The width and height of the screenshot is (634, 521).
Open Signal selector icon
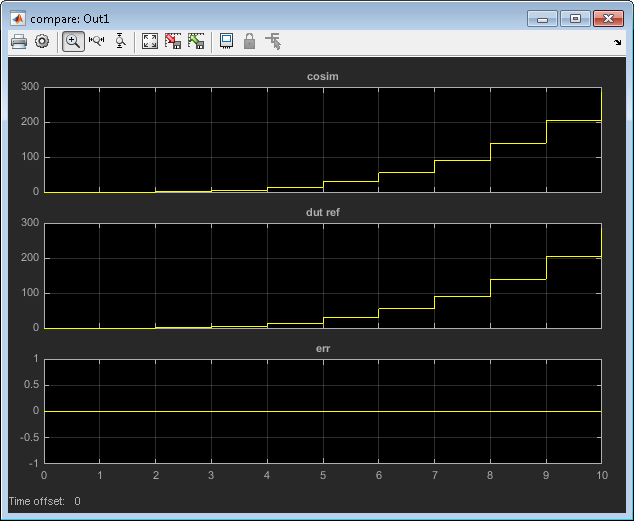pyautogui.click(x=273, y=41)
